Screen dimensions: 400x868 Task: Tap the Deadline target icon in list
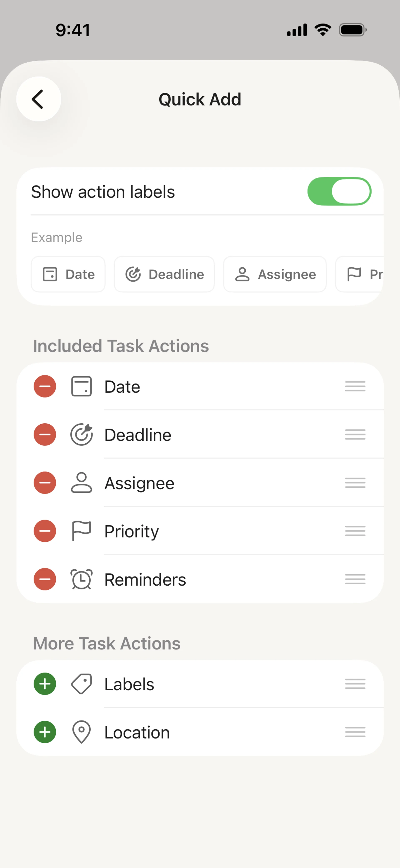click(x=81, y=434)
